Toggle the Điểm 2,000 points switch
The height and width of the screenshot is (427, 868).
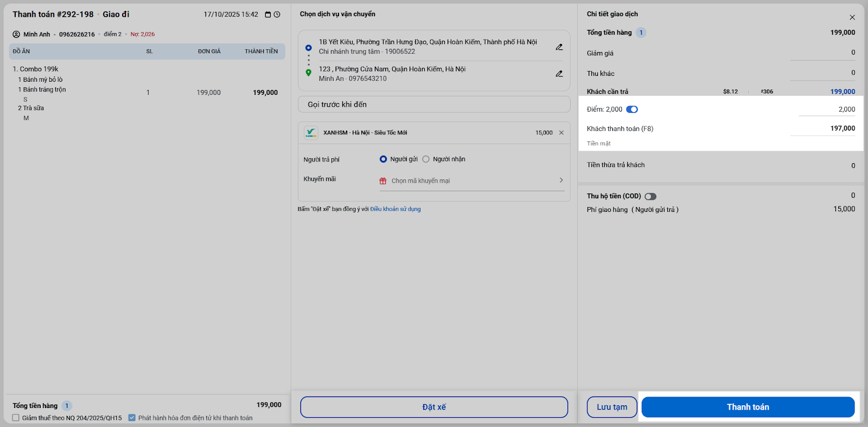tap(632, 109)
